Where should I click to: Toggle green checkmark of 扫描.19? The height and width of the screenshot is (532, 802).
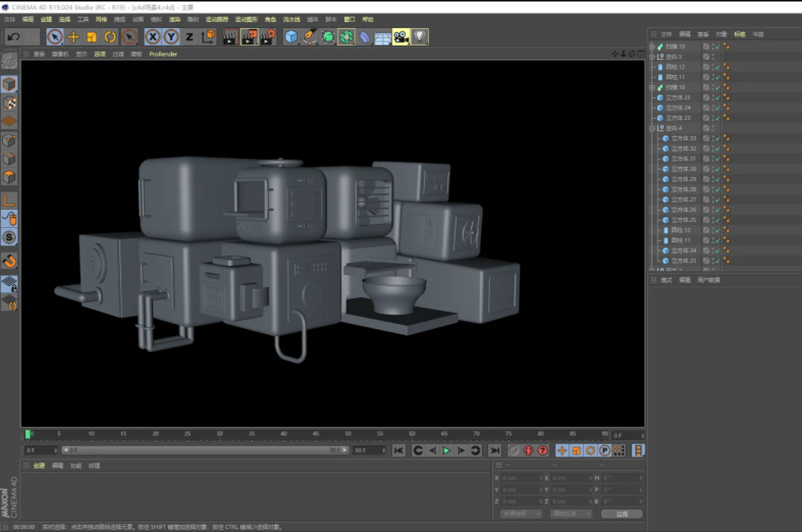(x=718, y=46)
